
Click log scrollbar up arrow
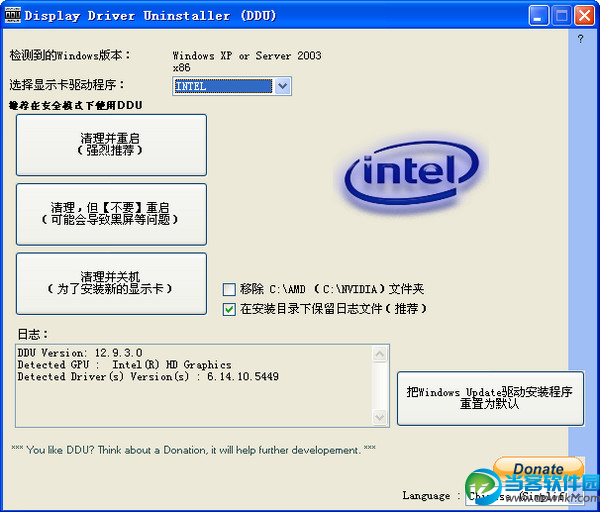379,354
